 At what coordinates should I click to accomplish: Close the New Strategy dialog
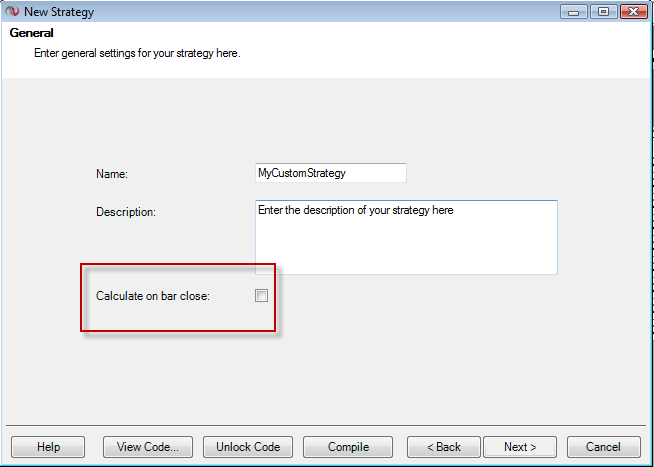[x=633, y=11]
